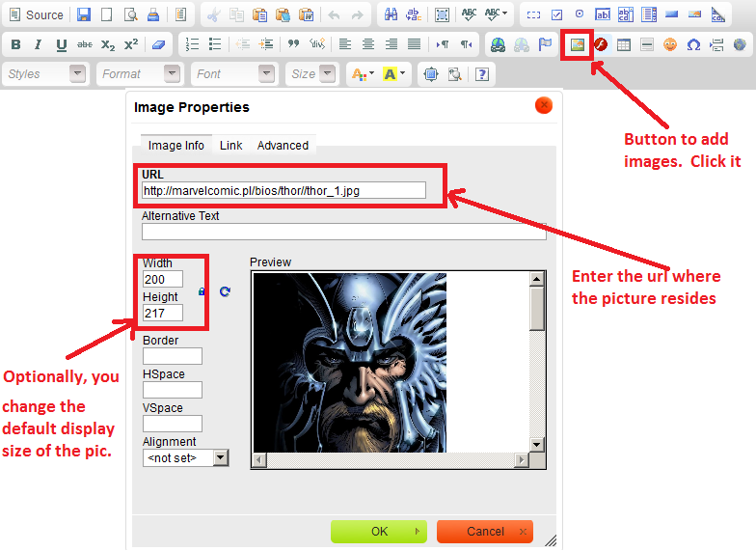Click the URL input field
Image resolution: width=756 pixels, height=551 pixels.
click(x=283, y=191)
